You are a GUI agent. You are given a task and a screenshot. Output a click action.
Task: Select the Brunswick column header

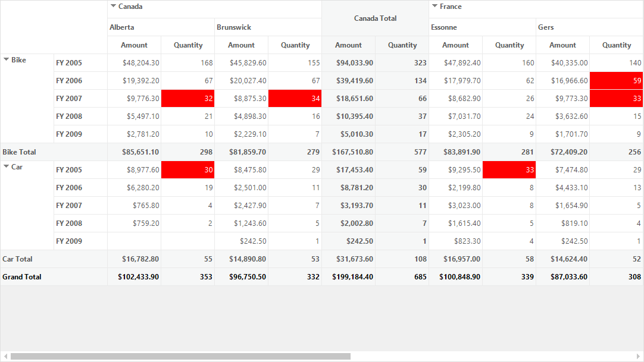(x=268, y=27)
